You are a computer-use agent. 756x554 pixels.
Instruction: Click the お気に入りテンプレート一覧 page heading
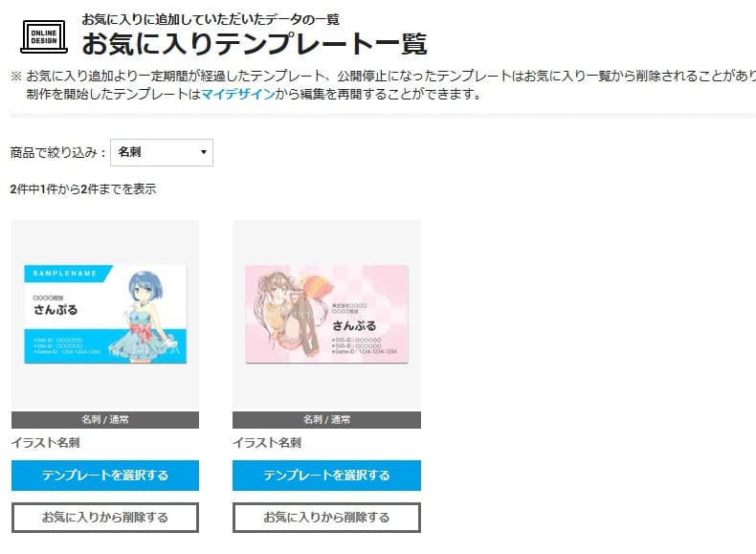255,44
